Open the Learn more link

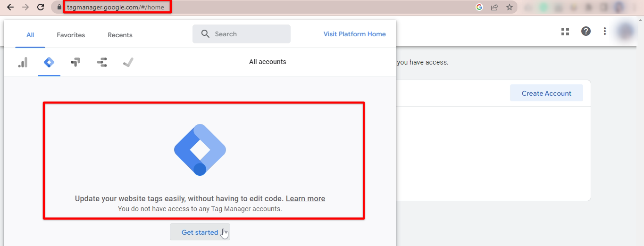305,198
